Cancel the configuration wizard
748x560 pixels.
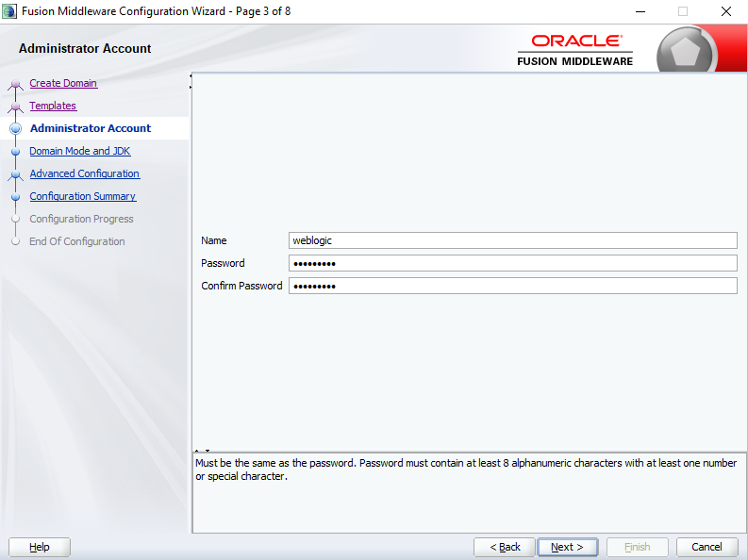coord(707,547)
